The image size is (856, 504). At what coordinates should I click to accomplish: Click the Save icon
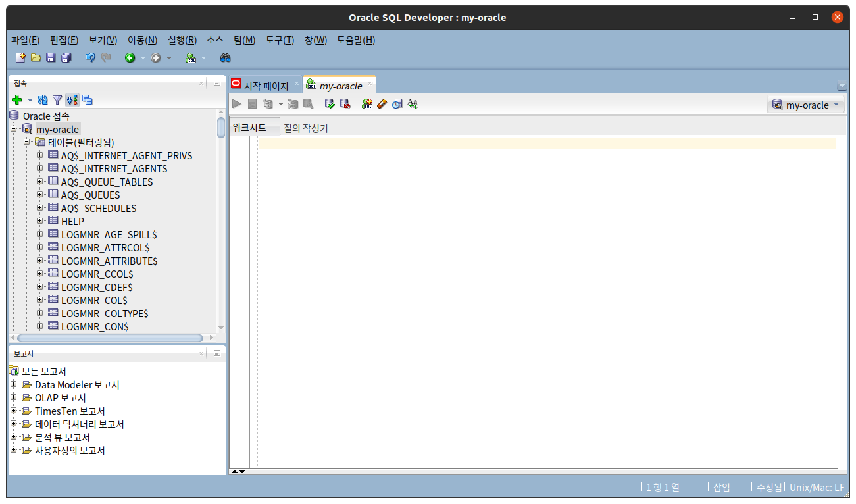pos(51,58)
